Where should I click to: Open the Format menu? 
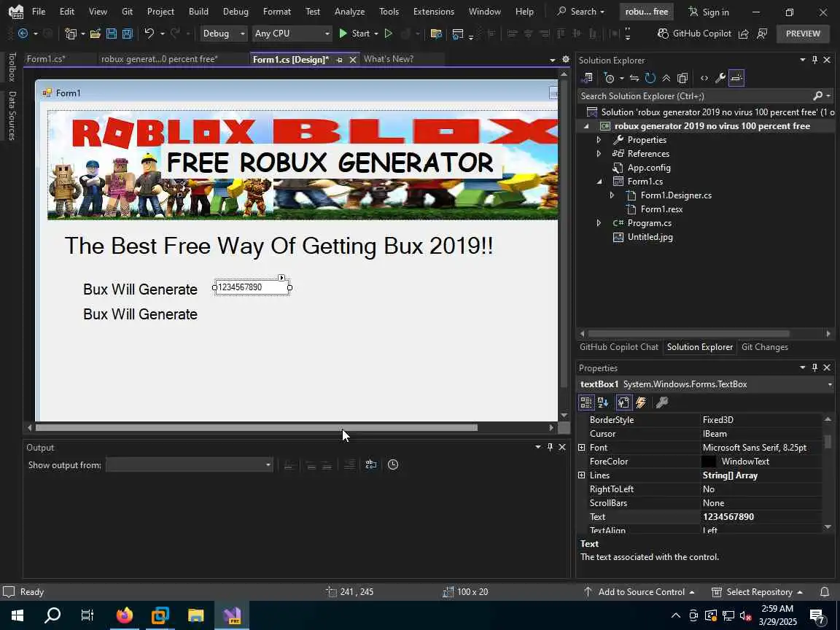pyautogui.click(x=276, y=11)
